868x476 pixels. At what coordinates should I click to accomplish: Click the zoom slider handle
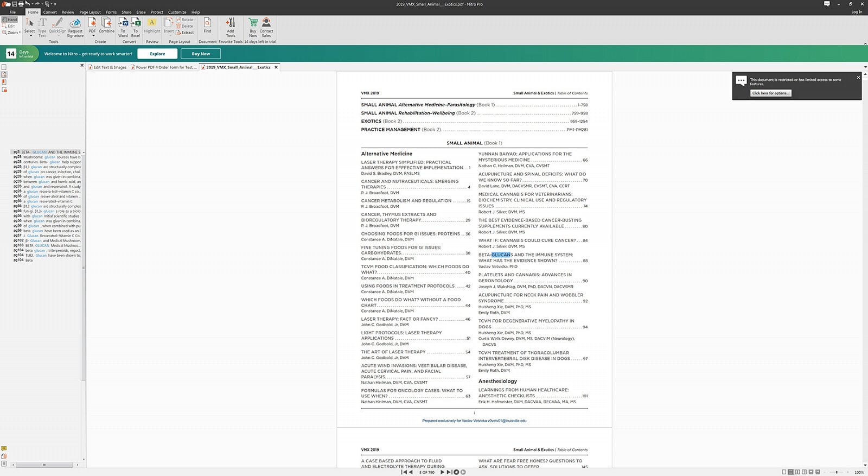[837, 472]
